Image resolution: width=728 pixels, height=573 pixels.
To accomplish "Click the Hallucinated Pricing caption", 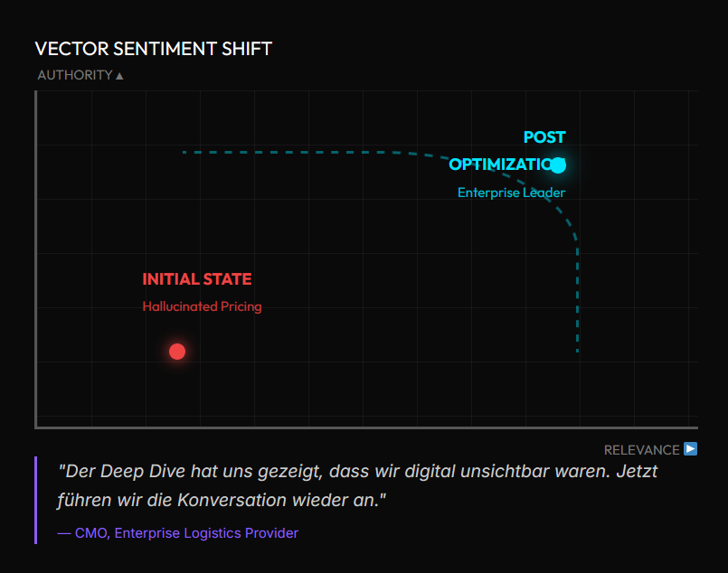I will [x=202, y=306].
